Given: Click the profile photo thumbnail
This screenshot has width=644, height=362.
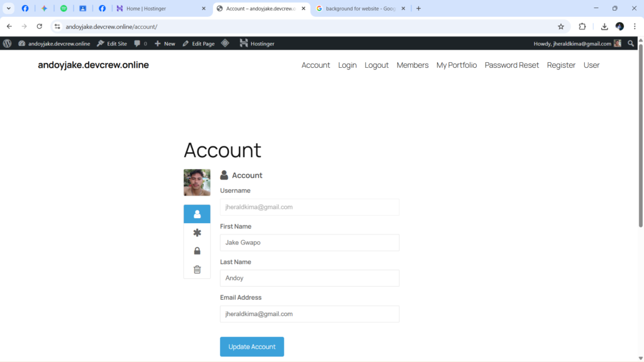Looking at the screenshot, I should (x=197, y=183).
